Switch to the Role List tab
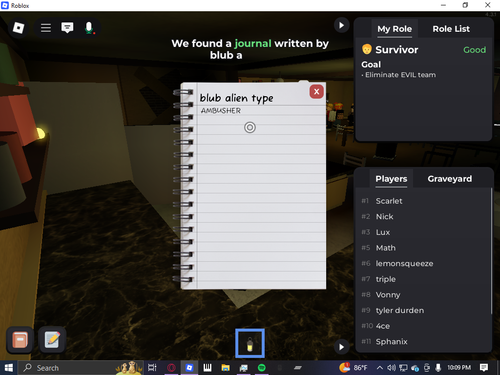Viewport: 500px width, 375px height. tap(451, 29)
